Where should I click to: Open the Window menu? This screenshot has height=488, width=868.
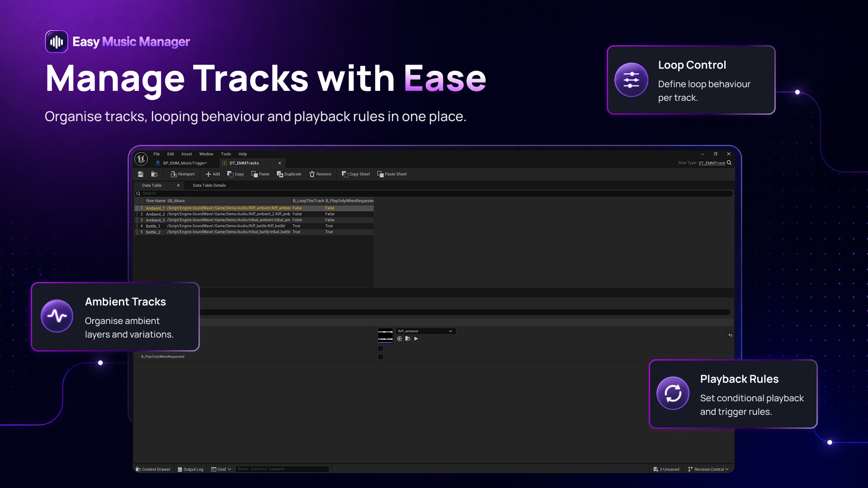pyautogui.click(x=206, y=154)
